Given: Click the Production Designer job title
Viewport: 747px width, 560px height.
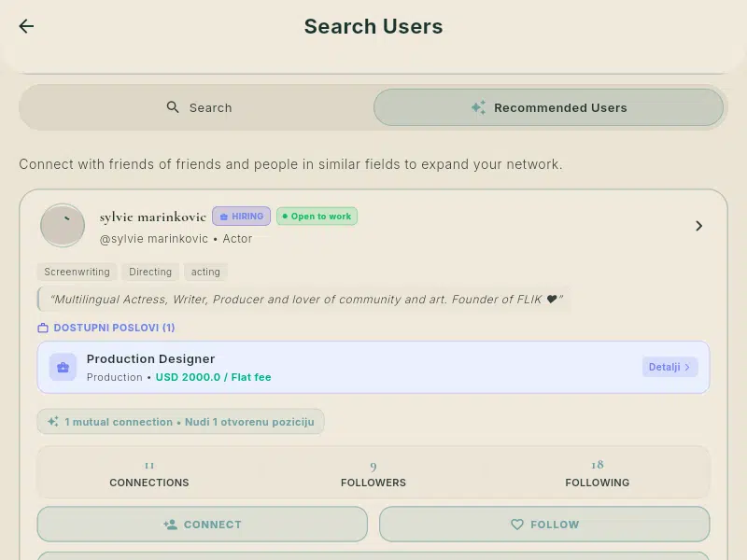Looking at the screenshot, I should click(x=150, y=359).
